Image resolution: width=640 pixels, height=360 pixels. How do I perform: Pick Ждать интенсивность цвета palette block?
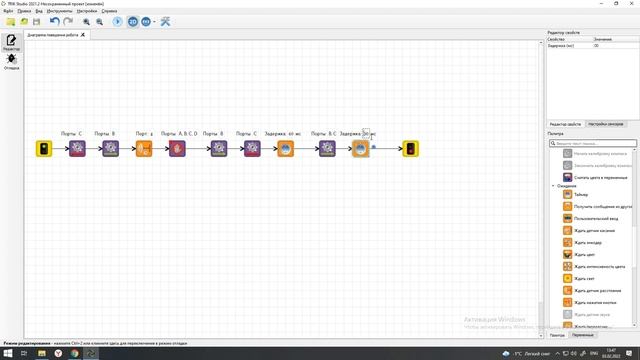tap(594, 267)
